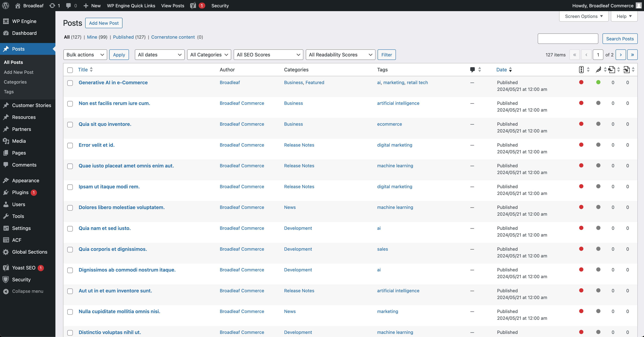Viewport: 644px width, 337px height.
Task: Click the Collapse menu arrow icon
Action: 6,291
